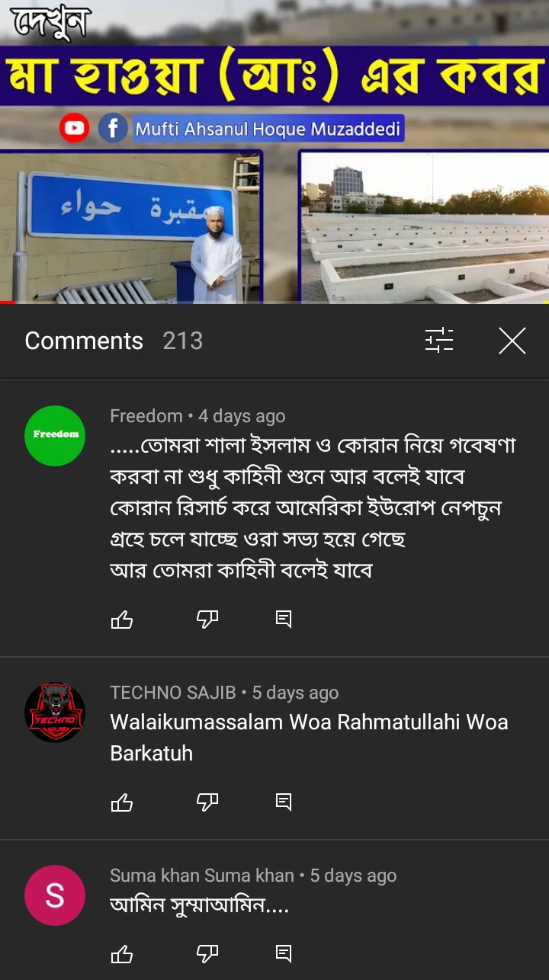Open the comment sort options

[x=439, y=341]
